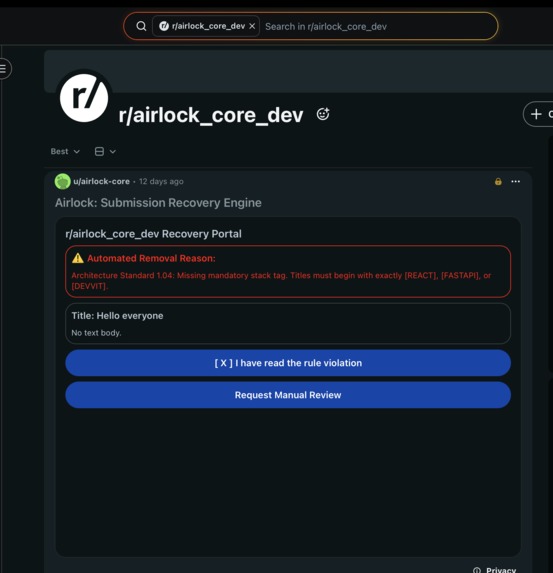This screenshot has width=553, height=573.
Task: Click the search magnifier icon
Action: click(x=141, y=26)
